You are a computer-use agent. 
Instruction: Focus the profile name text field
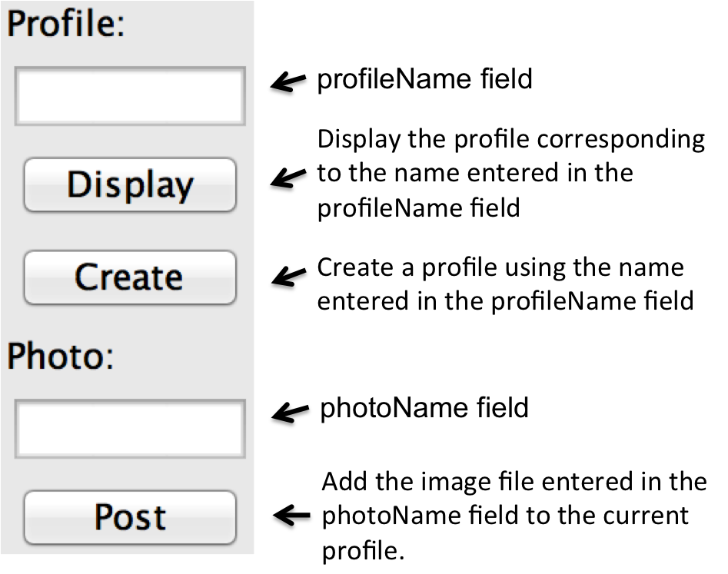click(x=129, y=97)
